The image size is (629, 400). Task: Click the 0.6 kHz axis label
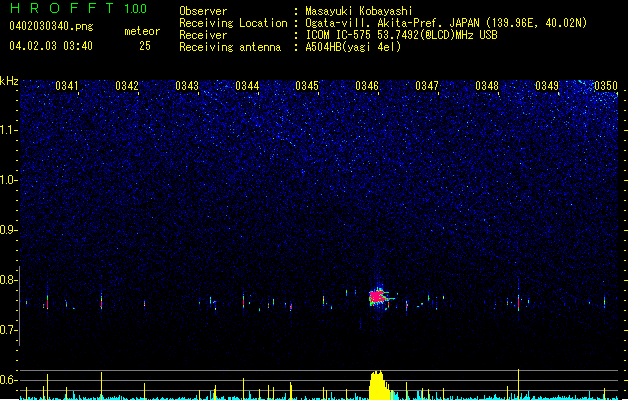(x=8, y=380)
